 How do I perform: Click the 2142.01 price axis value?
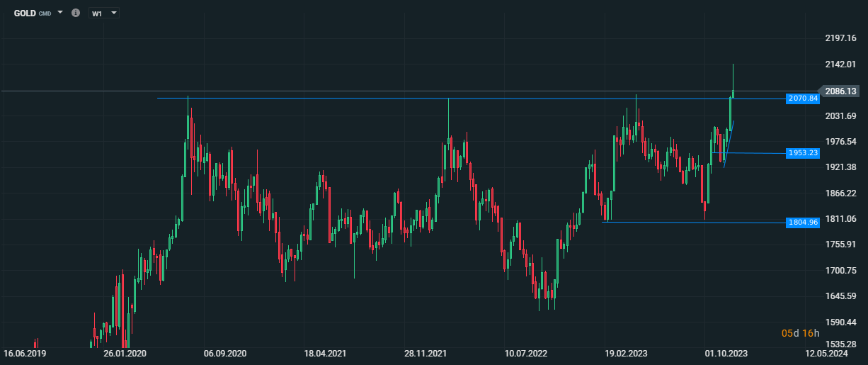[x=841, y=64]
